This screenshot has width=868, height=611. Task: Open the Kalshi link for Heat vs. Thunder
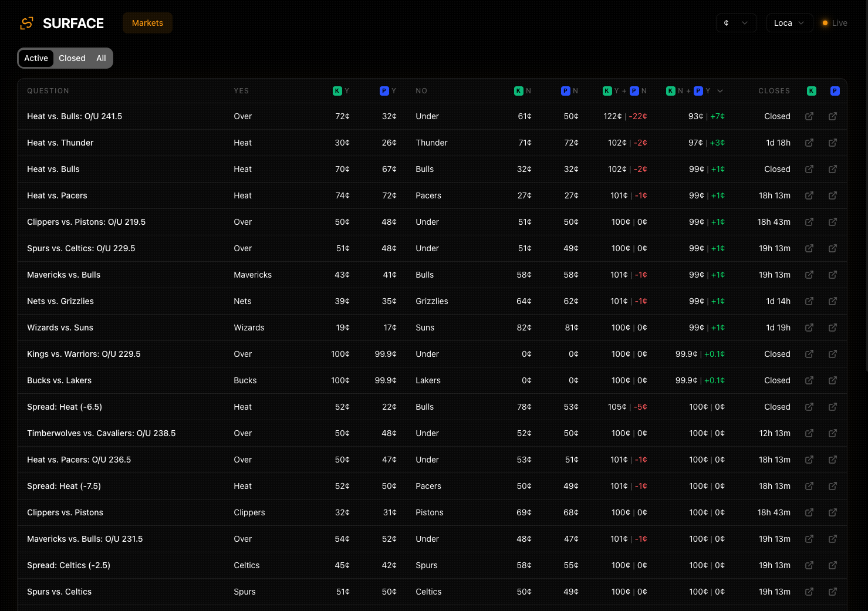pyautogui.click(x=809, y=143)
